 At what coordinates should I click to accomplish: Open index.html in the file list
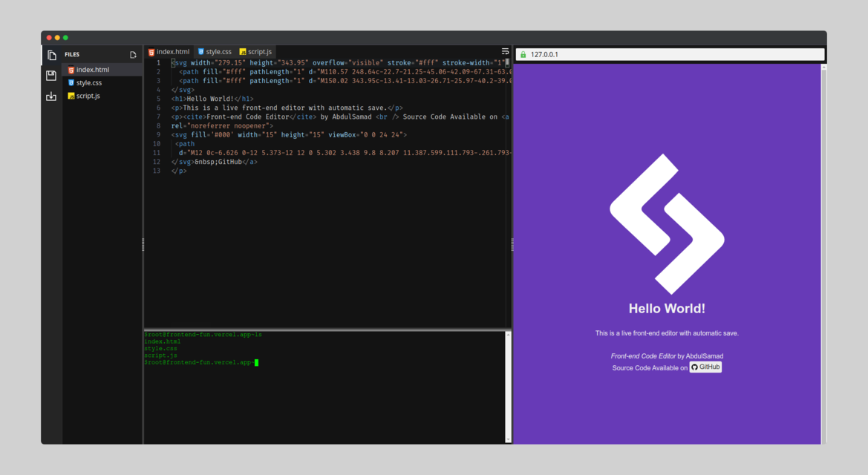[102, 70]
